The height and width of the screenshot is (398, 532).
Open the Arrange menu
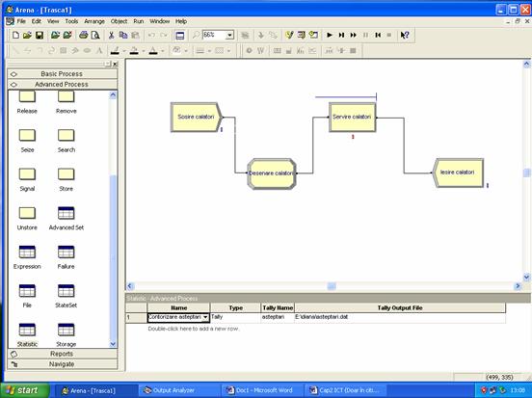(x=94, y=21)
